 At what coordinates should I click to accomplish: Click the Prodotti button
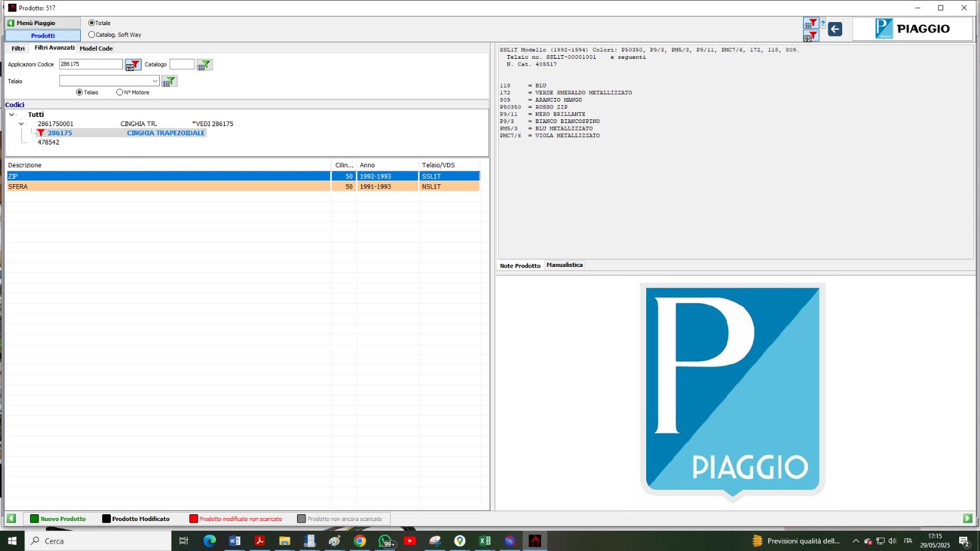43,36
